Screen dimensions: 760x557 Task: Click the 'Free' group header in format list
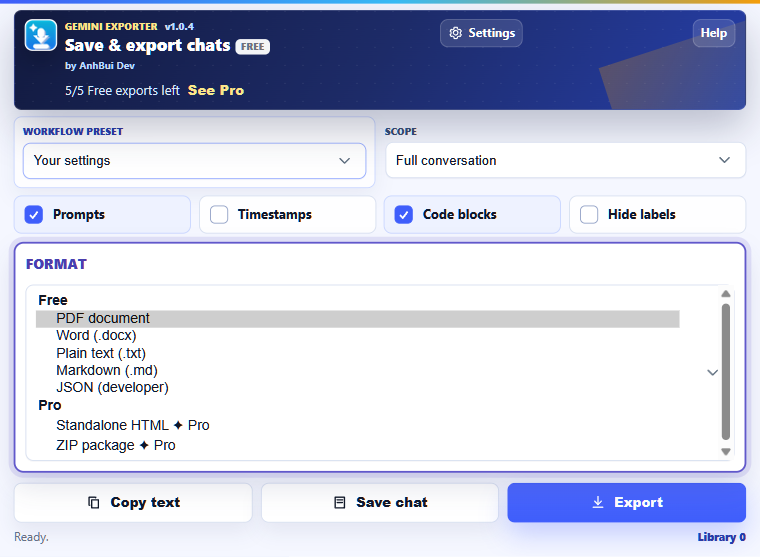coord(53,300)
